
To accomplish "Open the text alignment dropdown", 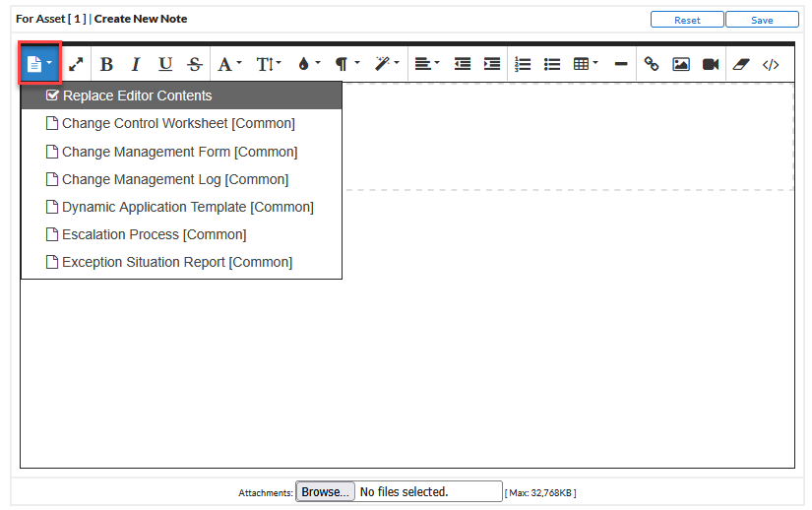I will click(426, 64).
